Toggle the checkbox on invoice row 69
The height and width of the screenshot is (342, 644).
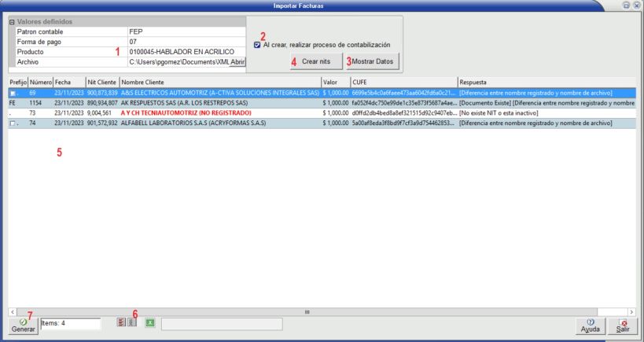click(13, 93)
